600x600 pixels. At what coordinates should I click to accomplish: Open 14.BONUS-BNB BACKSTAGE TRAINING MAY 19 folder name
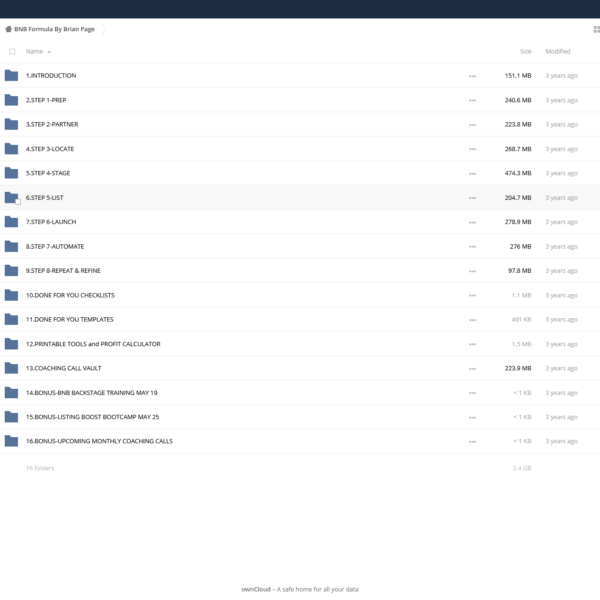pos(91,393)
